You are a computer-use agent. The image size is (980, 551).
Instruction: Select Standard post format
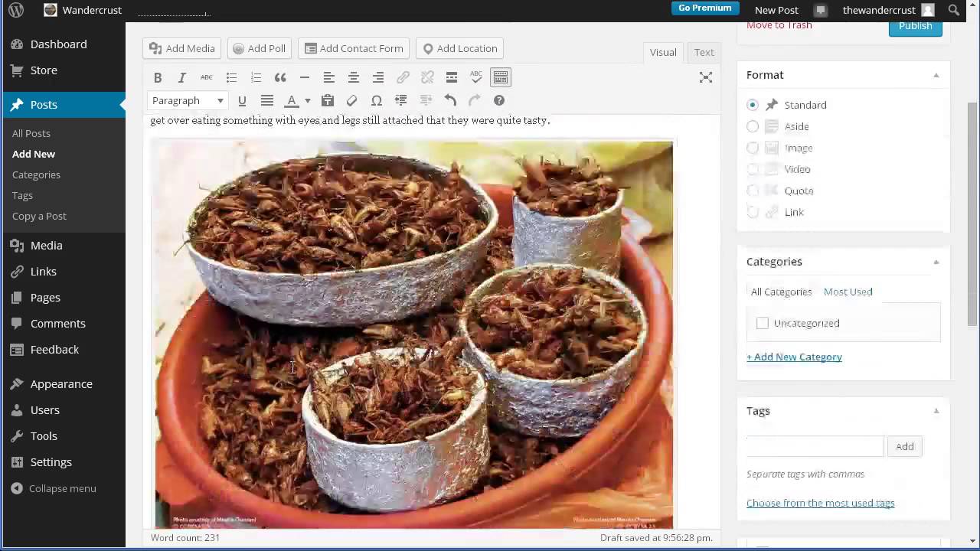753,105
